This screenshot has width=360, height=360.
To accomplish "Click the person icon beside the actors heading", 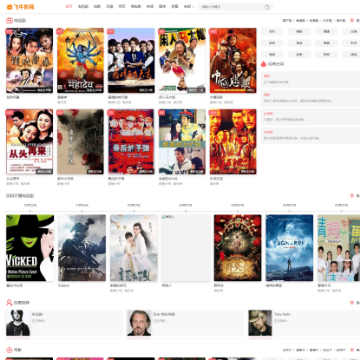I will (x=9, y=303).
